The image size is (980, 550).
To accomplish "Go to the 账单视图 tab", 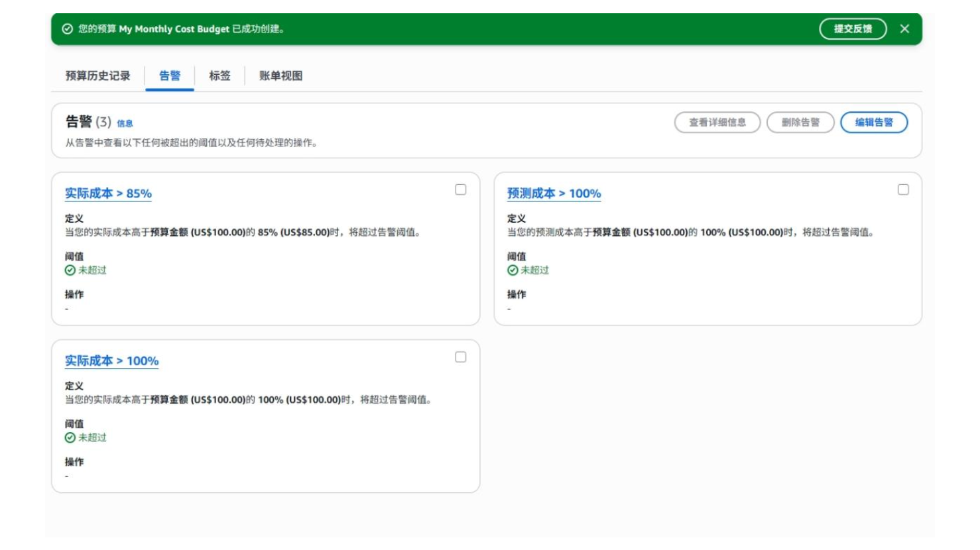I will tap(280, 76).
